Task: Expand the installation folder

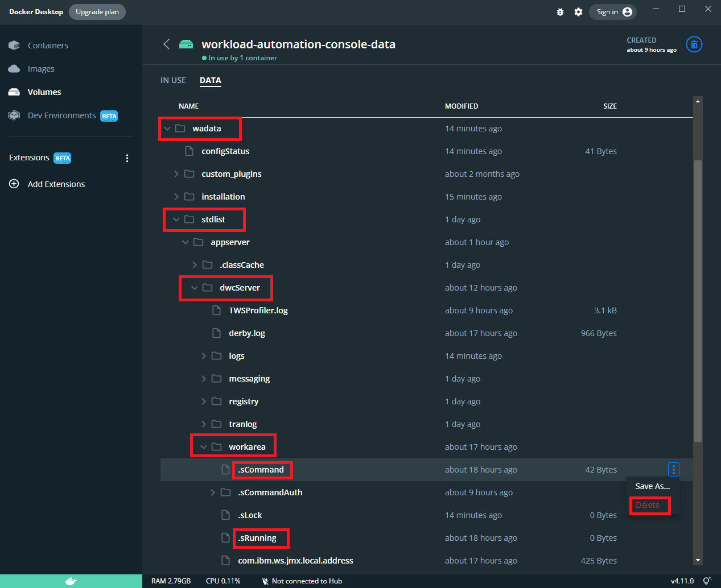Action: point(176,197)
